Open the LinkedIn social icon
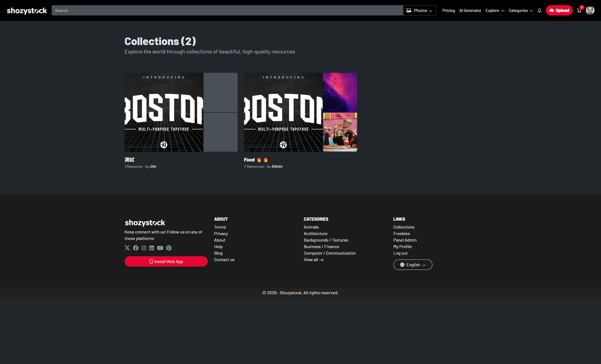The height and width of the screenshot is (364, 601). click(x=152, y=248)
